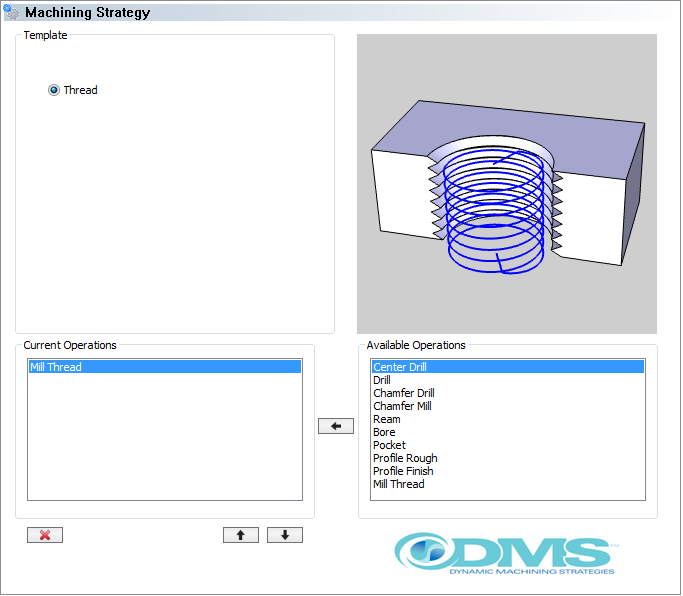Choose Drill from Available Operations list
The height and width of the screenshot is (596, 683).
(507, 380)
